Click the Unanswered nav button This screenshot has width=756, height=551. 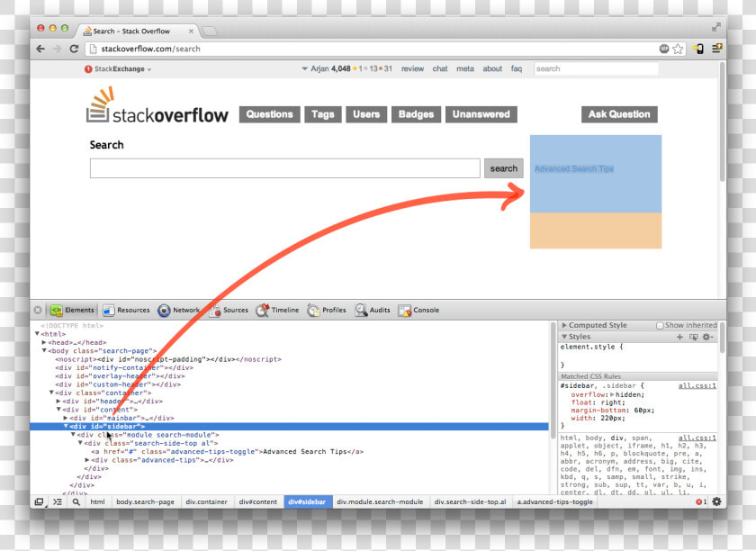point(481,114)
